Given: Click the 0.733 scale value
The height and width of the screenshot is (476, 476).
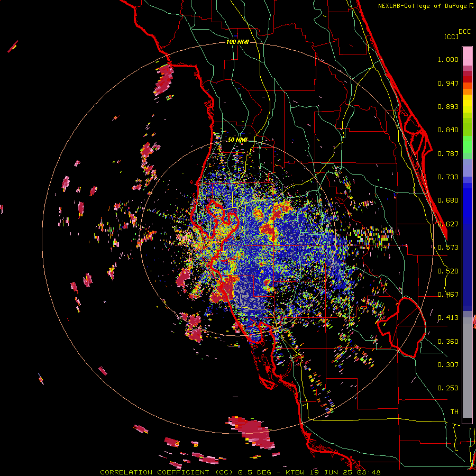Looking at the screenshot, I should click(x=448, y=177).
